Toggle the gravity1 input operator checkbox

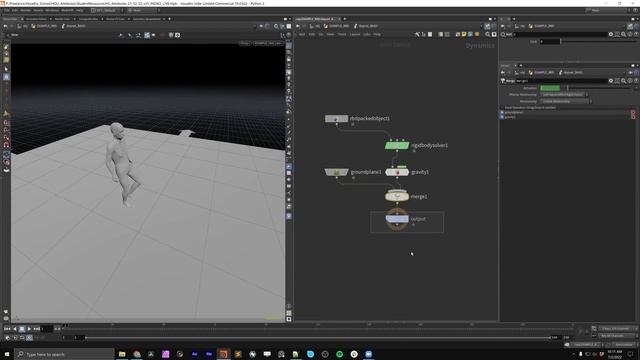pyautogui.click(x=502, y=117)
